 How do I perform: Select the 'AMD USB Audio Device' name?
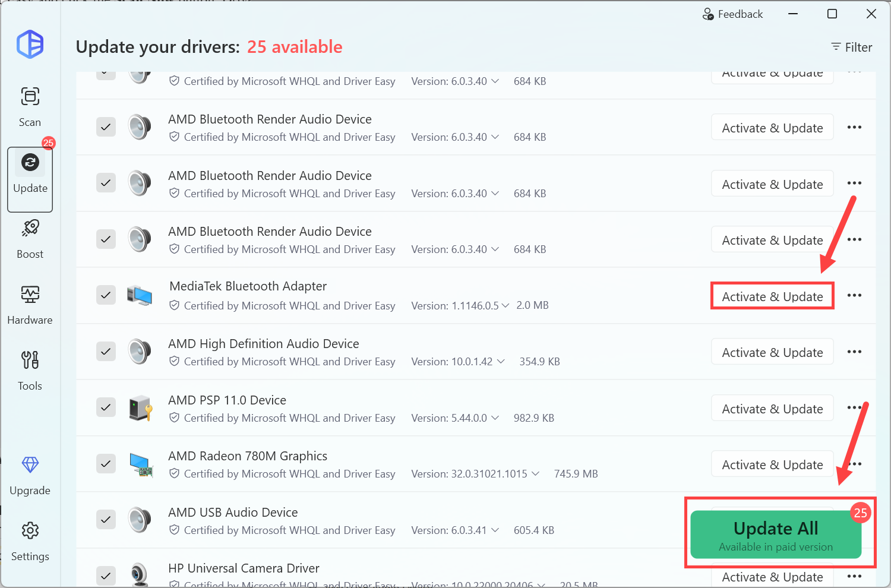tap(233, 512)
